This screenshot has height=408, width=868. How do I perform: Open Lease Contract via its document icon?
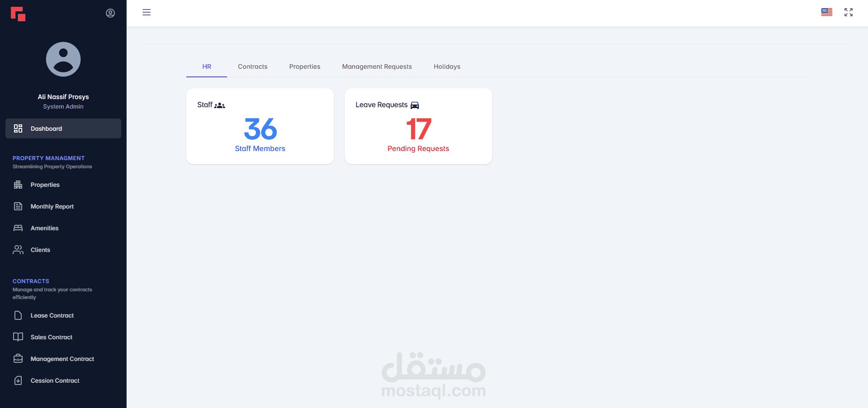(x=18, y=315)
